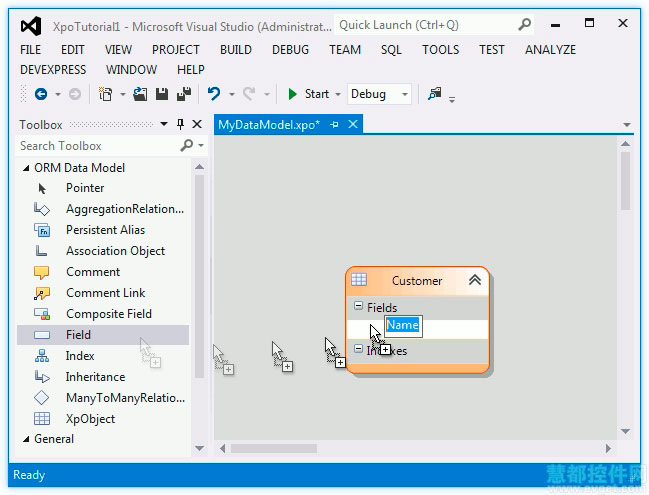This screenshot has height=495, width=649.
Task: Close the Toolbox panel
Action: tap(197, 124)
